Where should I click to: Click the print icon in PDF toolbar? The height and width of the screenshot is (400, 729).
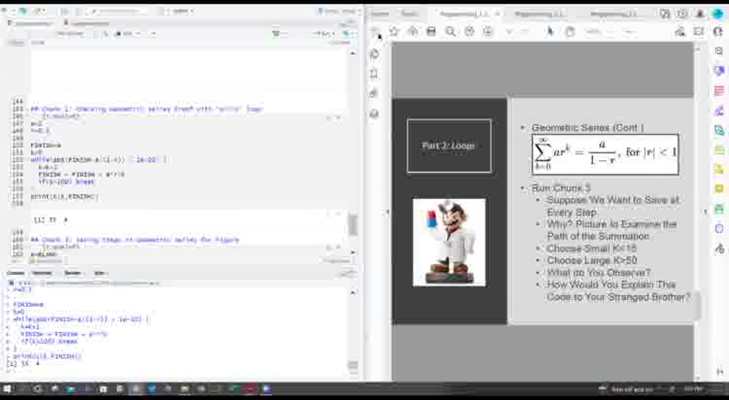[431, 31]
